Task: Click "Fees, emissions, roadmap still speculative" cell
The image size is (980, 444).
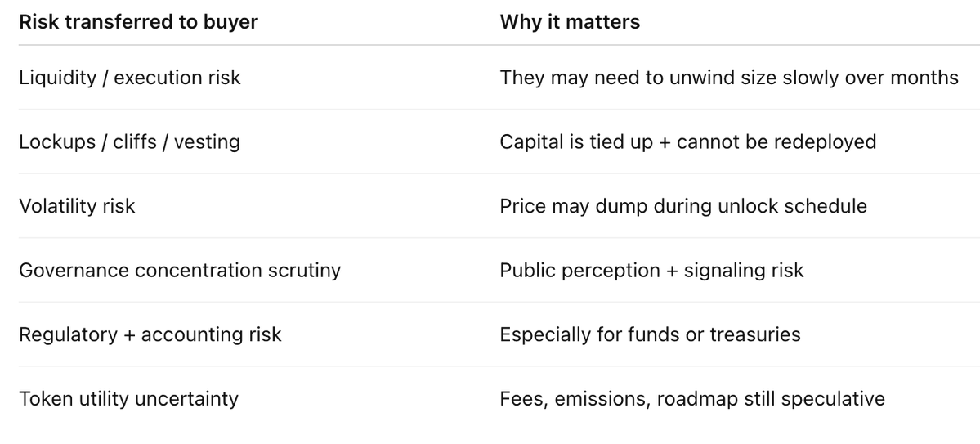Action: pos(691,398)
